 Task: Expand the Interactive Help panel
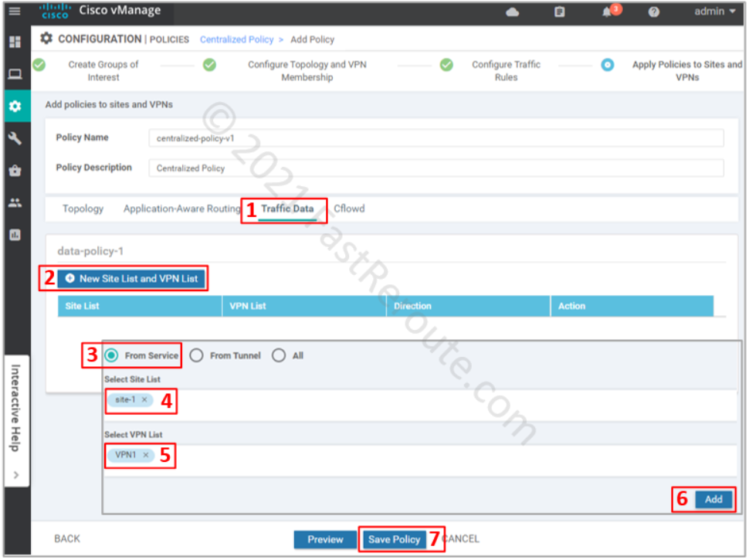click(x=16, y=475)
